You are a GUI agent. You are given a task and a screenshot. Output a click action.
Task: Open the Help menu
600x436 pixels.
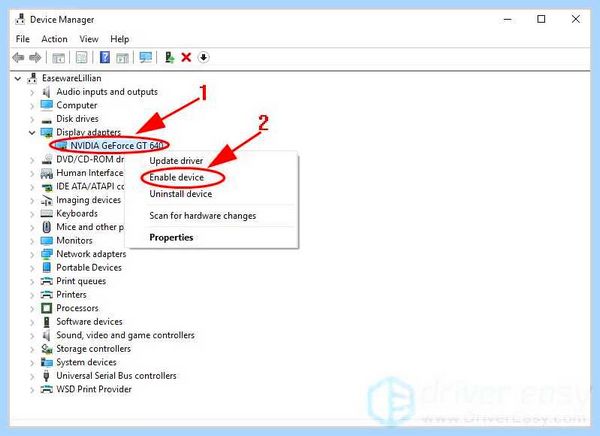pos(119,39)
